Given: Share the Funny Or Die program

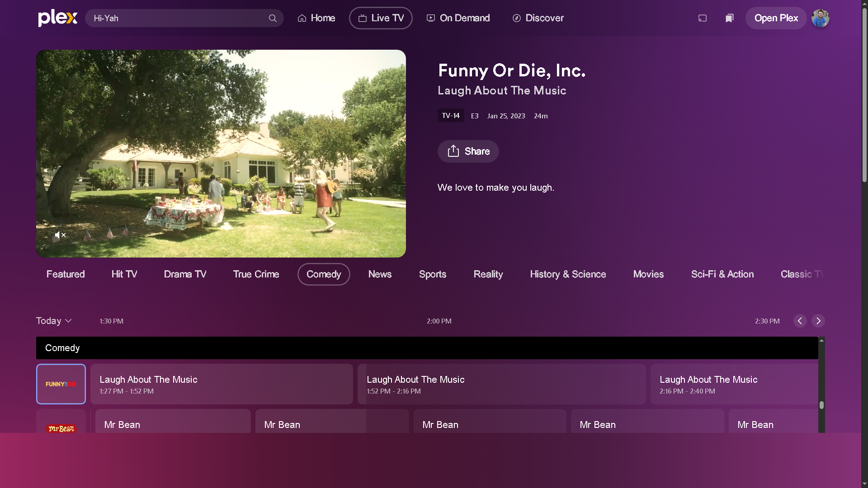Looking at the screenshot, I should tap(468, 151).
